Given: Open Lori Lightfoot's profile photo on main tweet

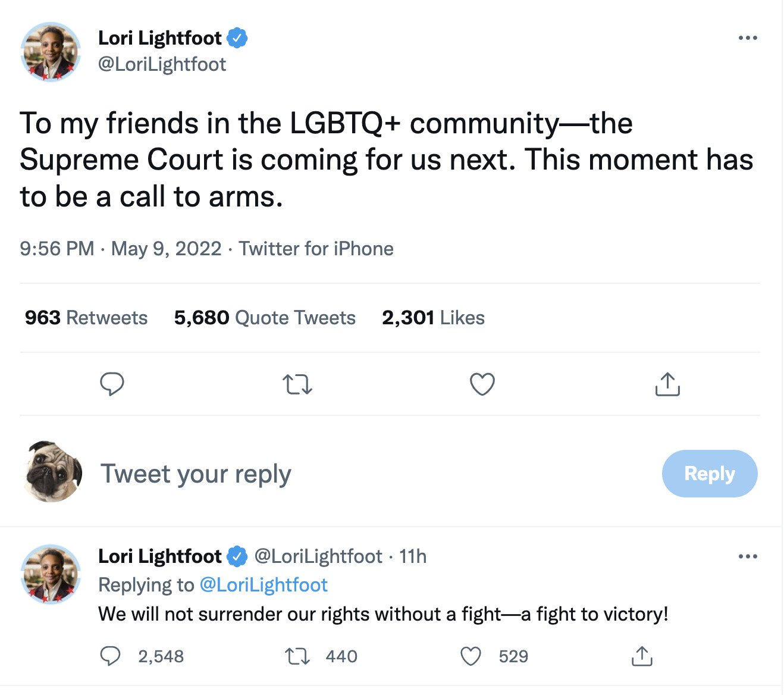Looking at the screenshot, I should point(51,52).
